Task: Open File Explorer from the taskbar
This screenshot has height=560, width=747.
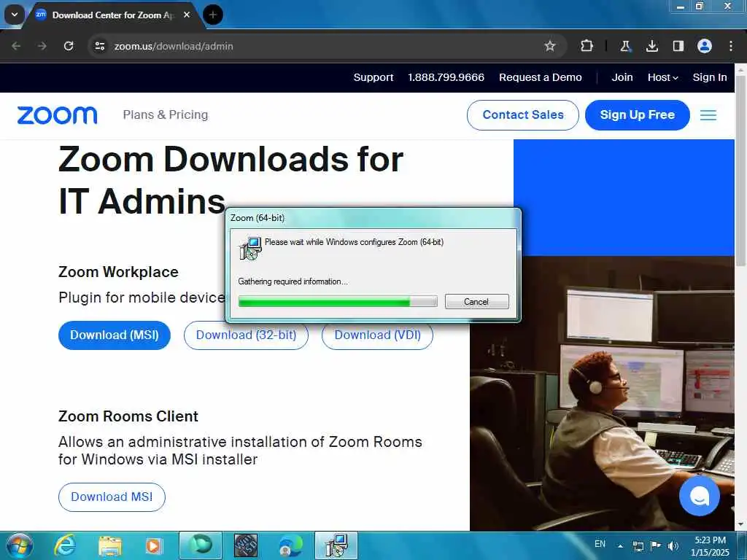Action: (x=110, y=545)
